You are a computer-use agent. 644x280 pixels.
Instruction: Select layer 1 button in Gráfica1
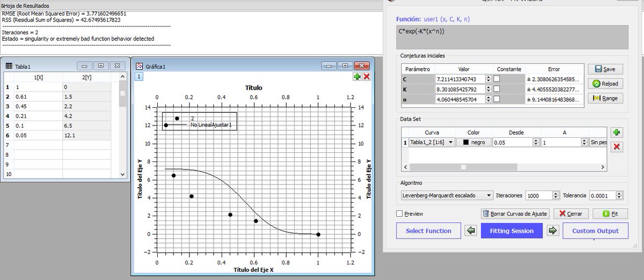pyautogui.click(x=138, y=77)
